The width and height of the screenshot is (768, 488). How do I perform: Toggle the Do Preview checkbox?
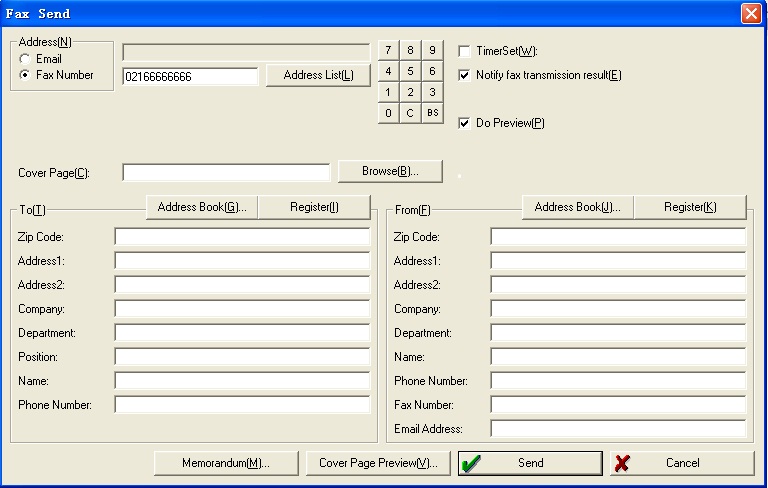pos(464,123)
